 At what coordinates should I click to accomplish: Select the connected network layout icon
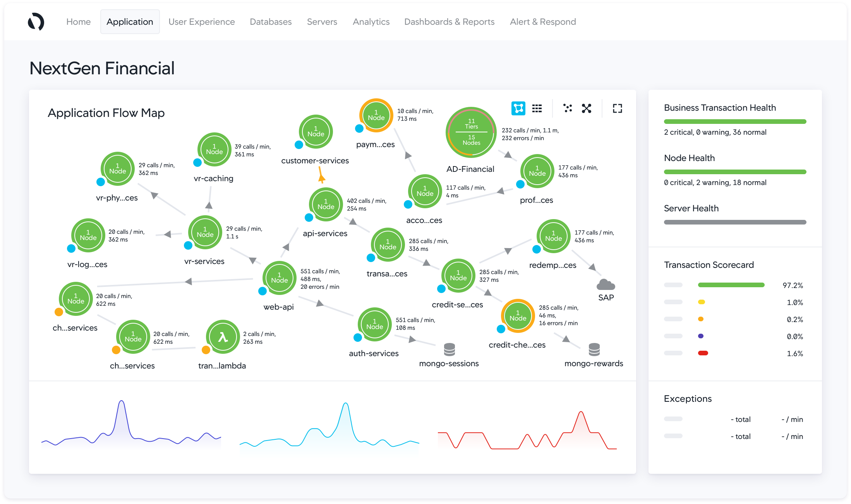tap(587, 108)
